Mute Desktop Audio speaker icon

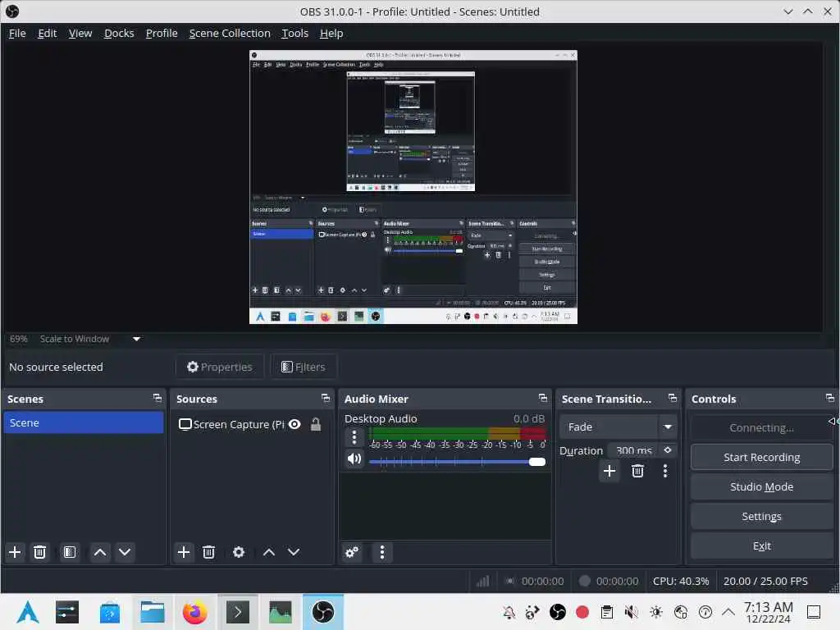354,459
